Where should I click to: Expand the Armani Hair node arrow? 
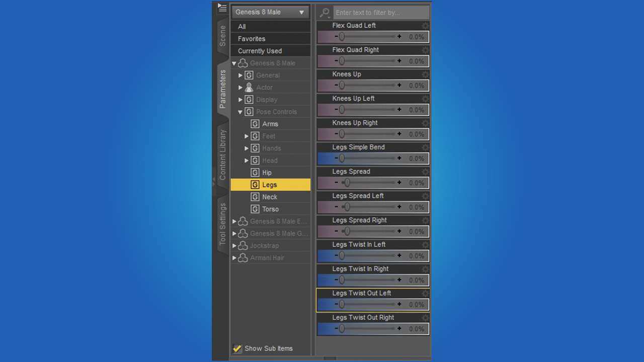(x=234, y=258)
